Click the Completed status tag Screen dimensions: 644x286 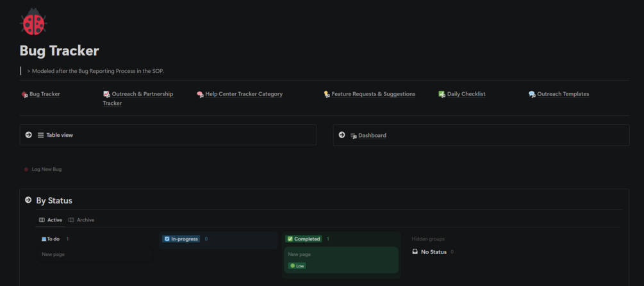click(304, 239)
